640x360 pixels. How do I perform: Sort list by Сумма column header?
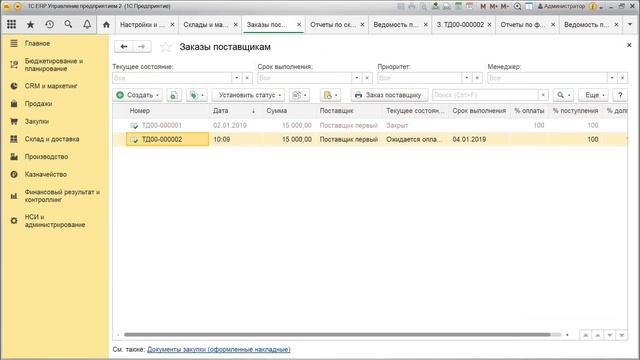[289, 111]
